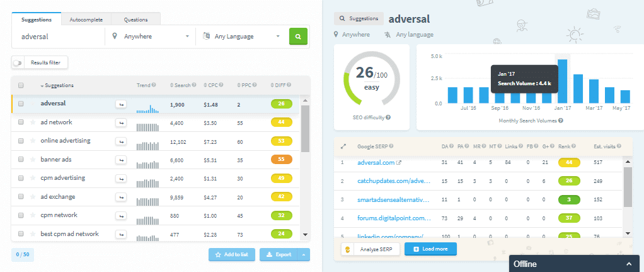Switch to the Questions tab
The width and height of the screenshot is (644, 272).
point(136,20)
